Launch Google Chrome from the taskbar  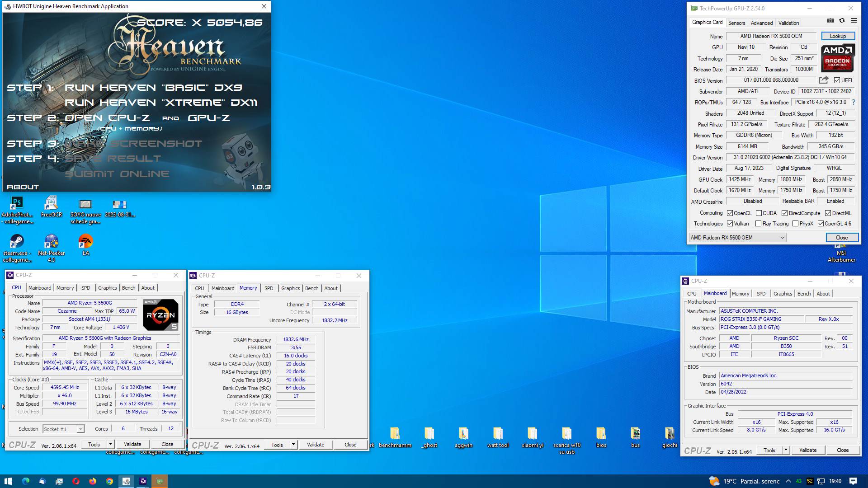[109, 481]
